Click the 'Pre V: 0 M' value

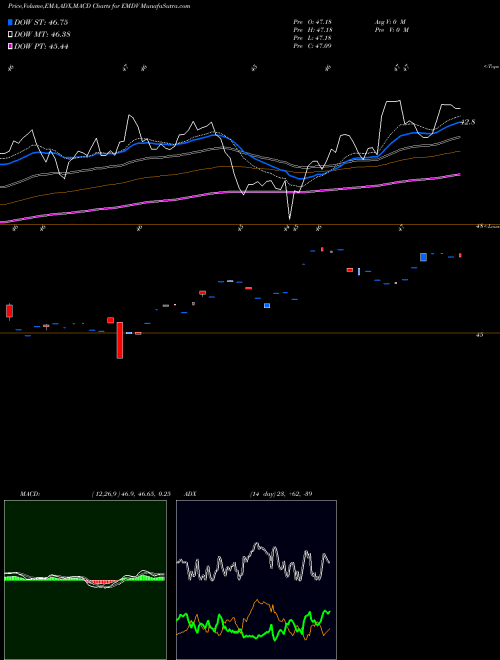(x=391, y=30)
